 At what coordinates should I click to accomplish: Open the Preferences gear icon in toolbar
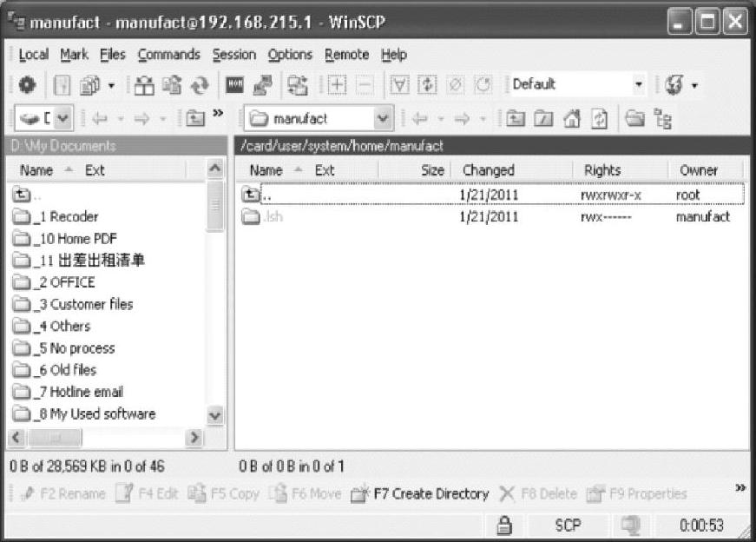pos(28,85)
